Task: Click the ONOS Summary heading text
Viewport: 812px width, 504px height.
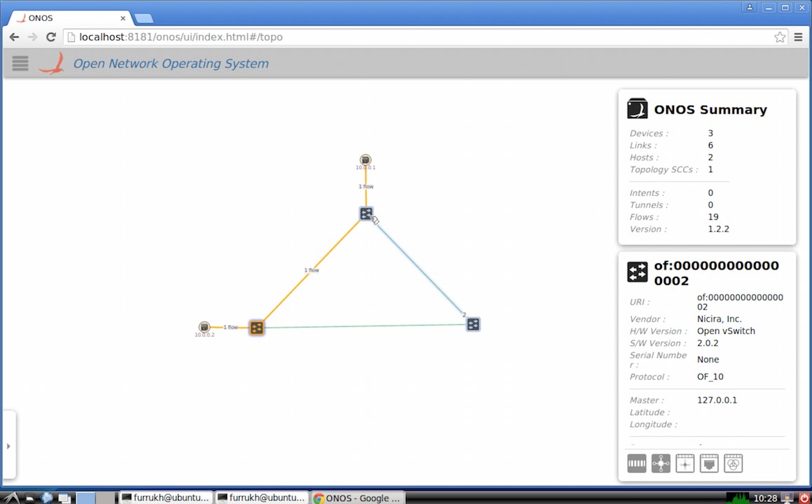Action: coord(710,110)
